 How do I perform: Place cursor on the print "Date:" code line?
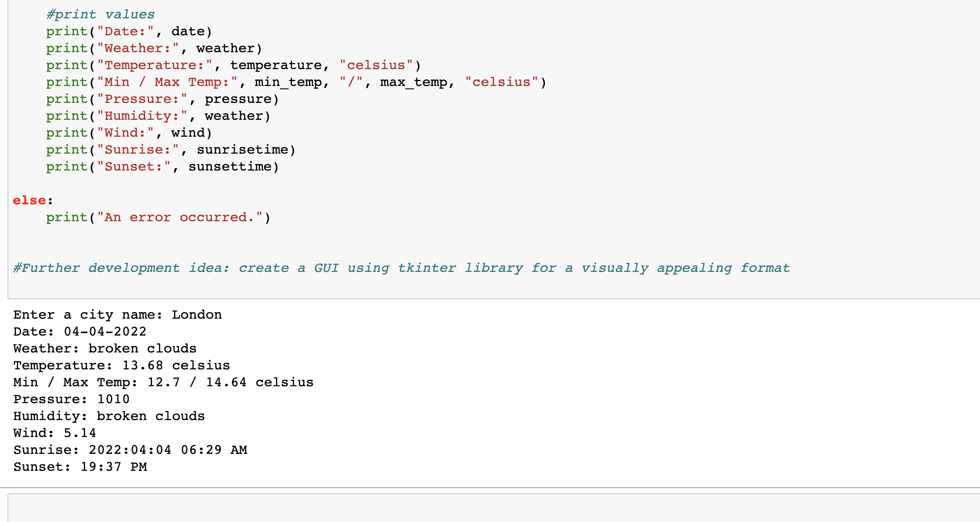tap(129, 31)
